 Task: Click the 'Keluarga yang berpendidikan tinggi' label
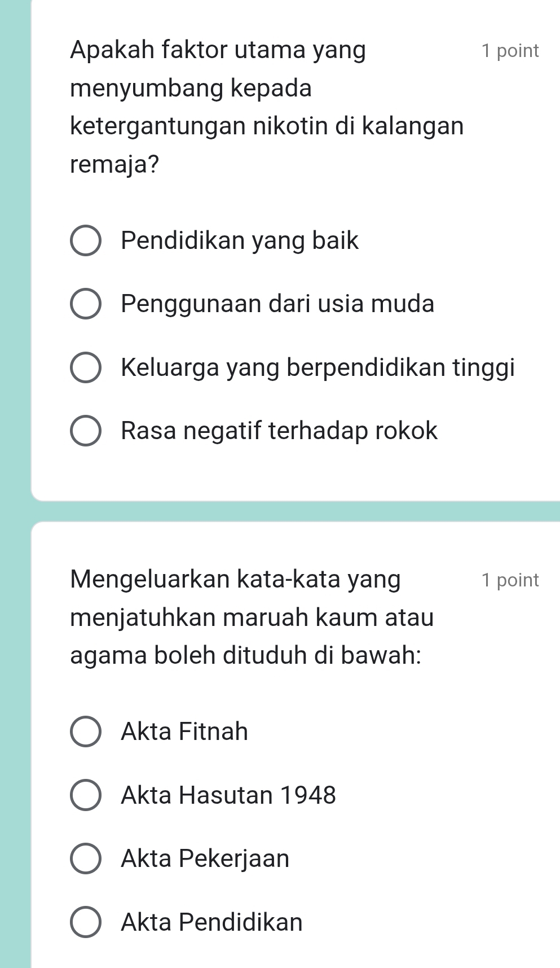[318, 368]
